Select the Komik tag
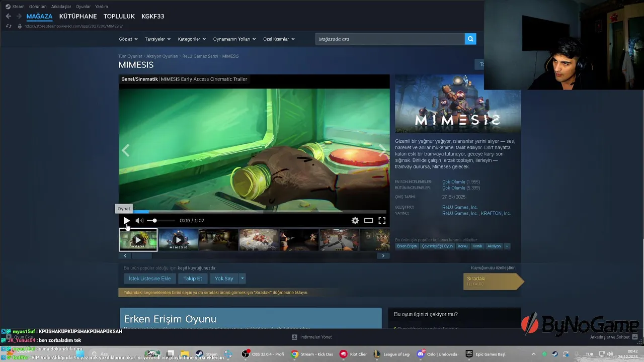Image resolution: width=644 pixels, height=362 pixels. [x=477, y=246]
